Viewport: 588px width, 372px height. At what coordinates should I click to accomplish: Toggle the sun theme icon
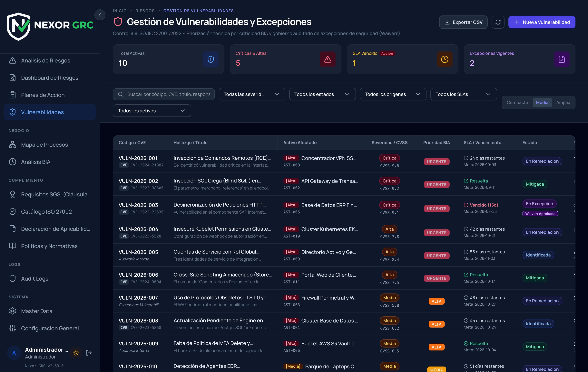[76, 353]
